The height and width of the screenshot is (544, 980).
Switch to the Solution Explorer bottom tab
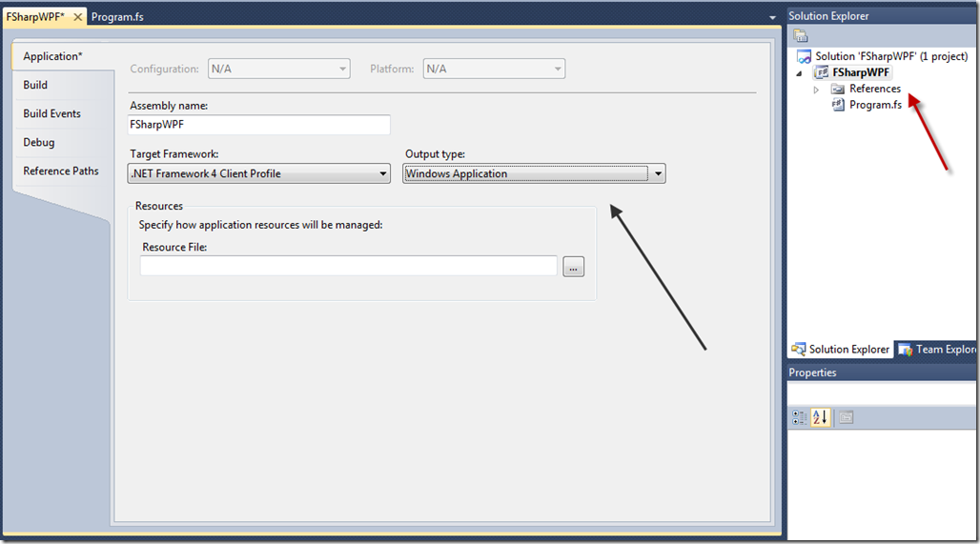(x=842, y=349)
